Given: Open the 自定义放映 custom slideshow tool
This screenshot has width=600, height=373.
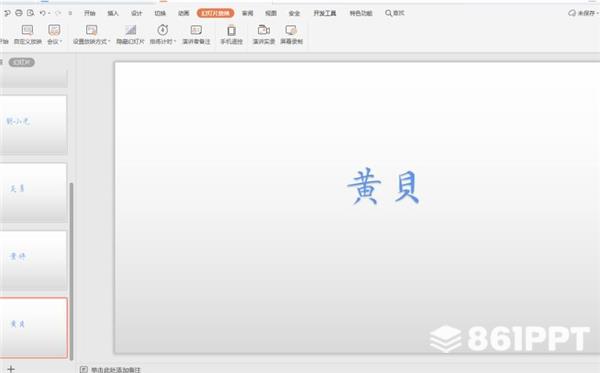Looking at the screenshot, I should 28,34.
